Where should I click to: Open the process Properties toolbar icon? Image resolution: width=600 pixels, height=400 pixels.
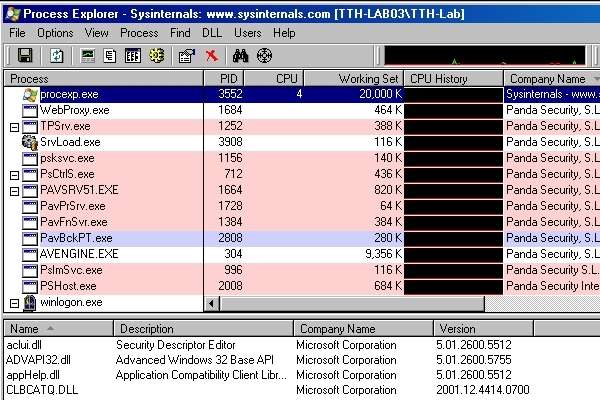pos(187,56)
